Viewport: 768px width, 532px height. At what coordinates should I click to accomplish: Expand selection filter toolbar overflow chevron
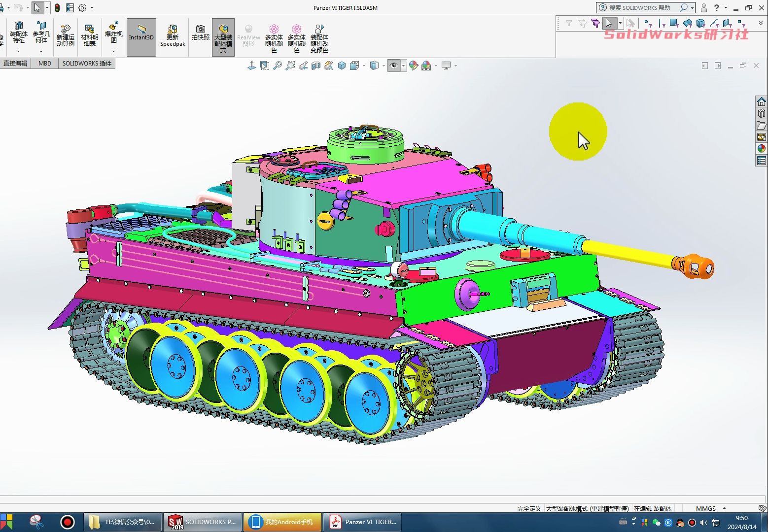[760, 23]
